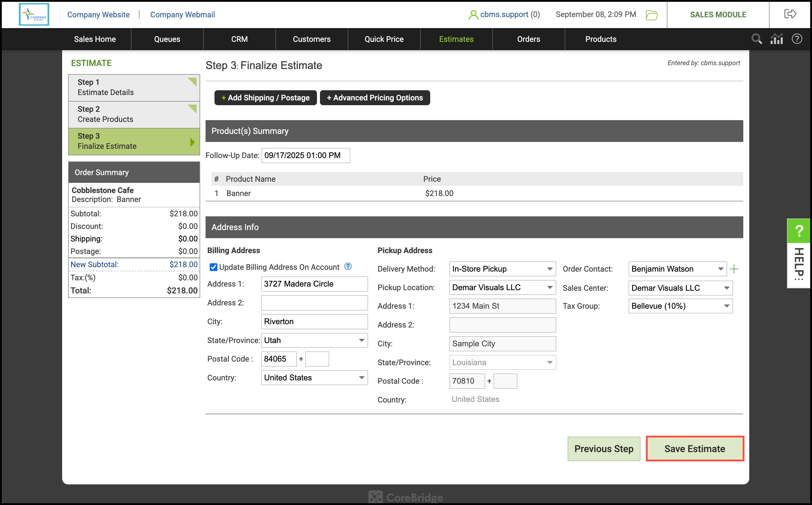Open the green folder icon in header
The width and height of the screenshot is (812, 505).
pos(651,15)
